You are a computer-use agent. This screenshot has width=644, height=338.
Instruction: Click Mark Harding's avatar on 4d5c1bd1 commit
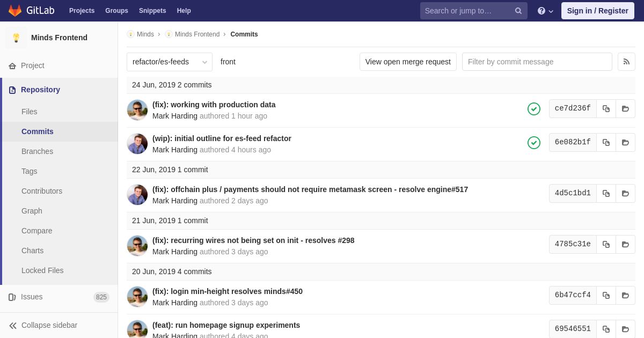(x=137, y=195)
